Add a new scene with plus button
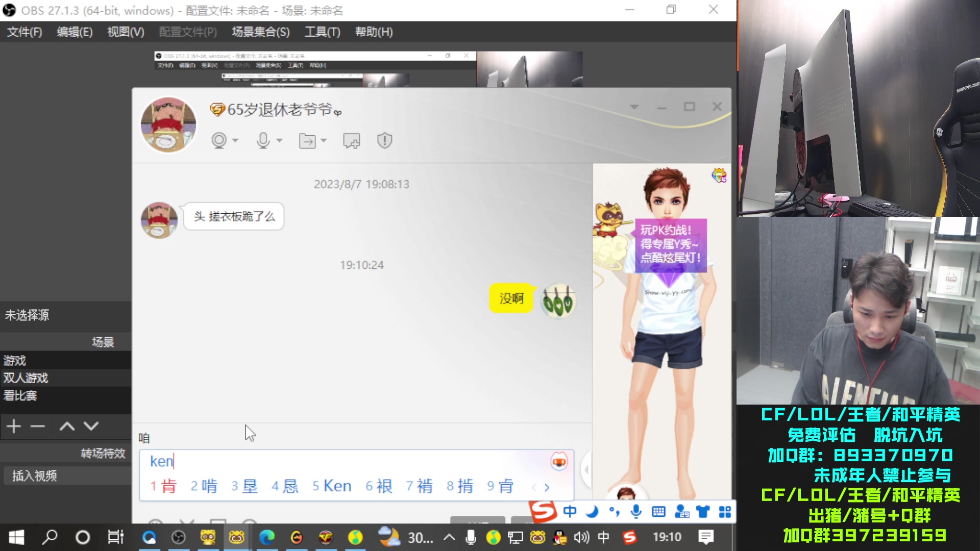Screen dimensions: 980x551 tap(14, 426)
